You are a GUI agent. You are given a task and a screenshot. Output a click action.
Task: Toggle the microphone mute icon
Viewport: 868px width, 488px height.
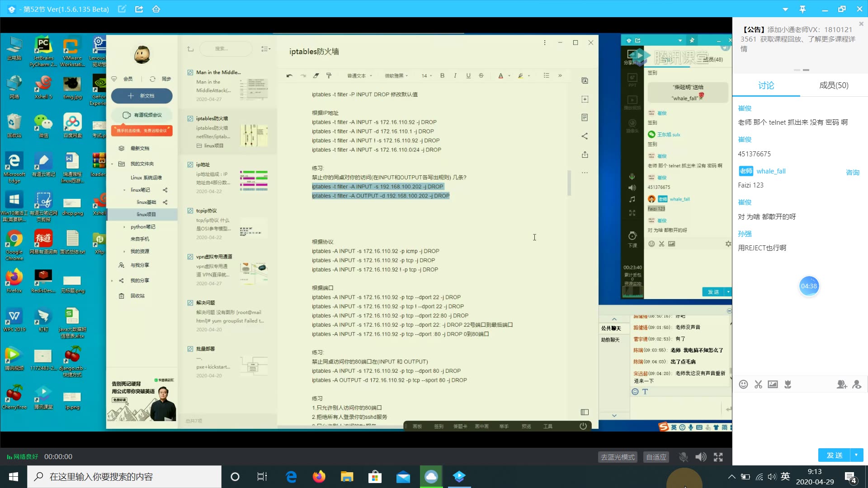click(x=684, y=457)
